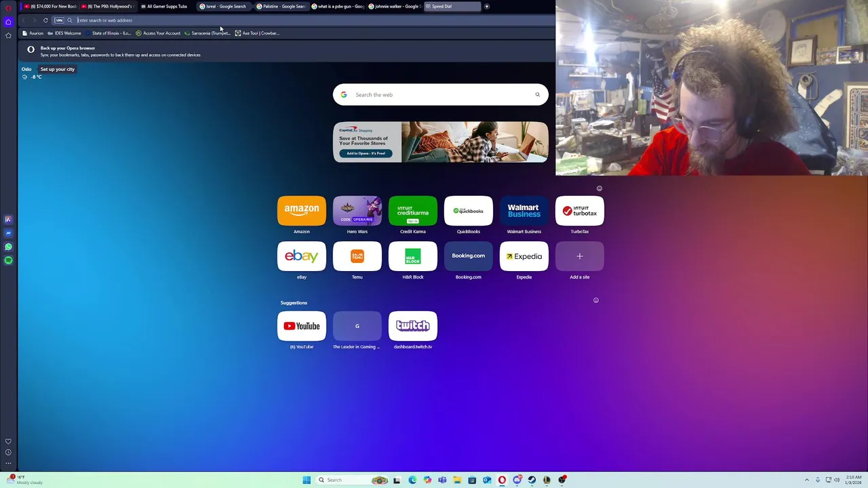Open the Sarracenia (Trumpet... bookmark
The height and width of the screenshot is (488, 868).
point(208,33)
